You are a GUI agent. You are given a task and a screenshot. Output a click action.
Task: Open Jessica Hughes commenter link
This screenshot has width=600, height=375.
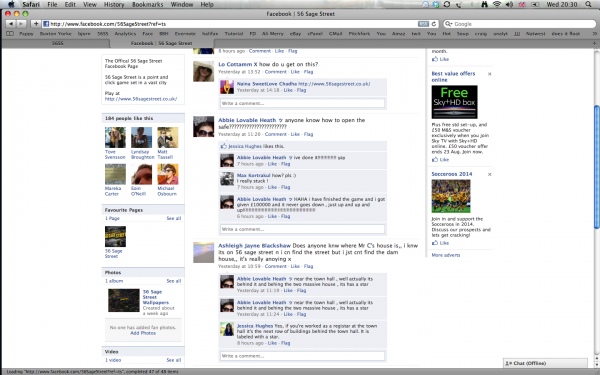click(255, 326)
